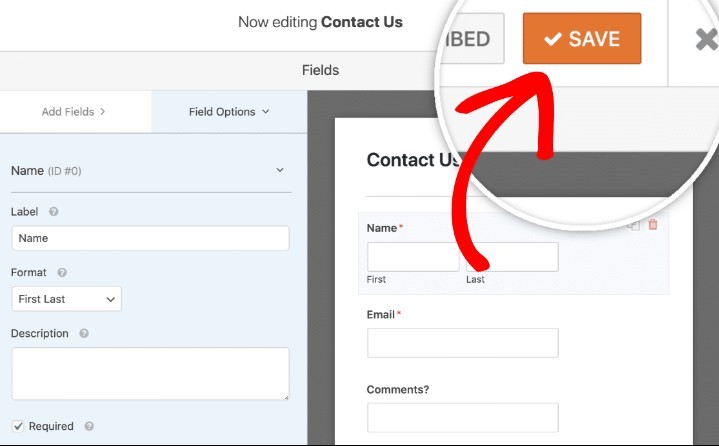Click the Label text input containing Name
The width and height of the screenshot is (719, 446).
tap(150, 238)
